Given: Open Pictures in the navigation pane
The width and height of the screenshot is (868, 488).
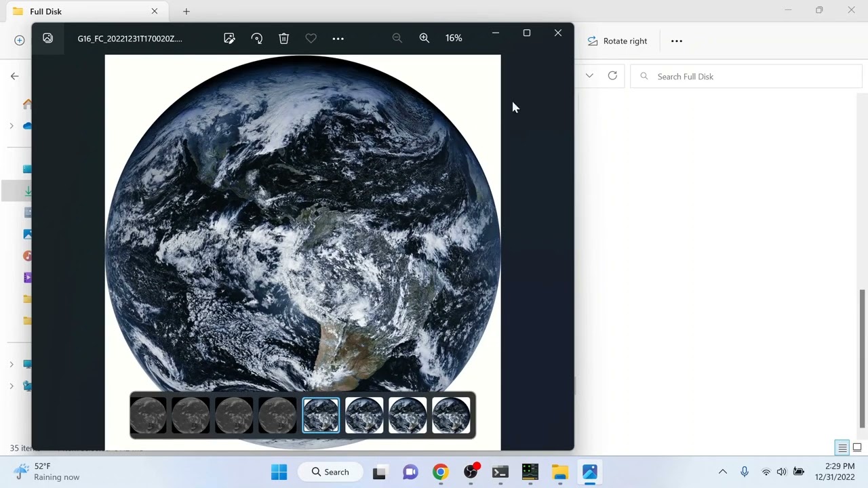Looking at the screenshot, I should click(x=27, y=235).
